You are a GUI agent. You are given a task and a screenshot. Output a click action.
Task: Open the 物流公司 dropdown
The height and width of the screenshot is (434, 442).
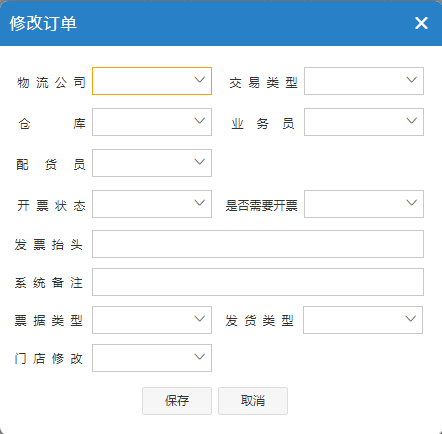tap(152, 81)
